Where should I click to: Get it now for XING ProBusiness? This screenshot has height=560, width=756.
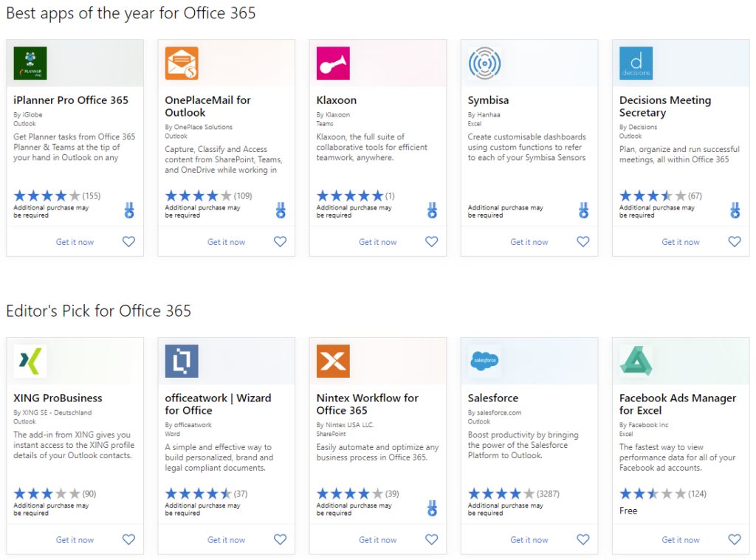pos(75,540)
